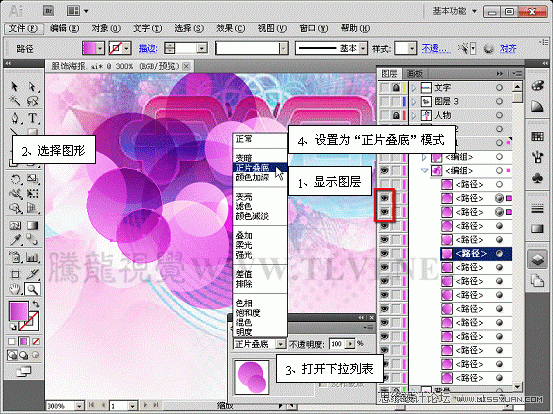Select the Type tool
The width and height of the screenshot is (553, 414).
point(32,117)
